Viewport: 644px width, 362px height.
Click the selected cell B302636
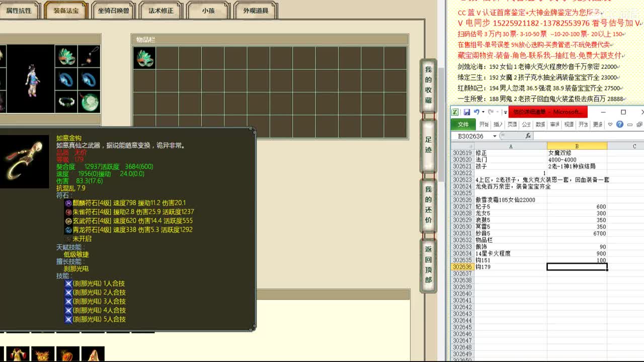(x=577, y=267)
